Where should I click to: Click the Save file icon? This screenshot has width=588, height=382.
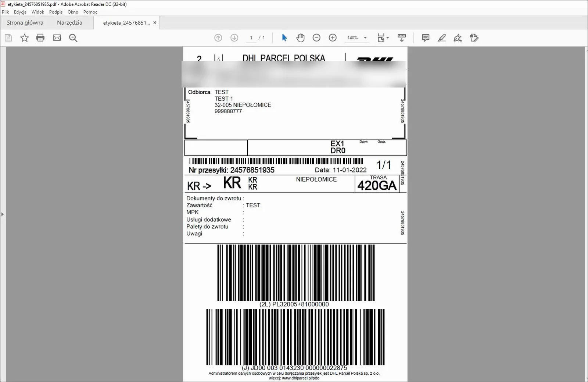8,38
